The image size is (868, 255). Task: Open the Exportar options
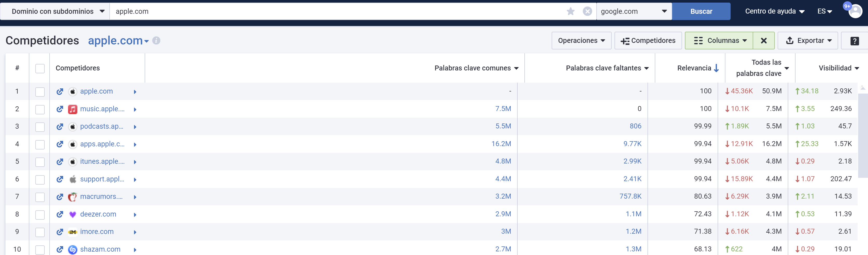click(808, 41)
